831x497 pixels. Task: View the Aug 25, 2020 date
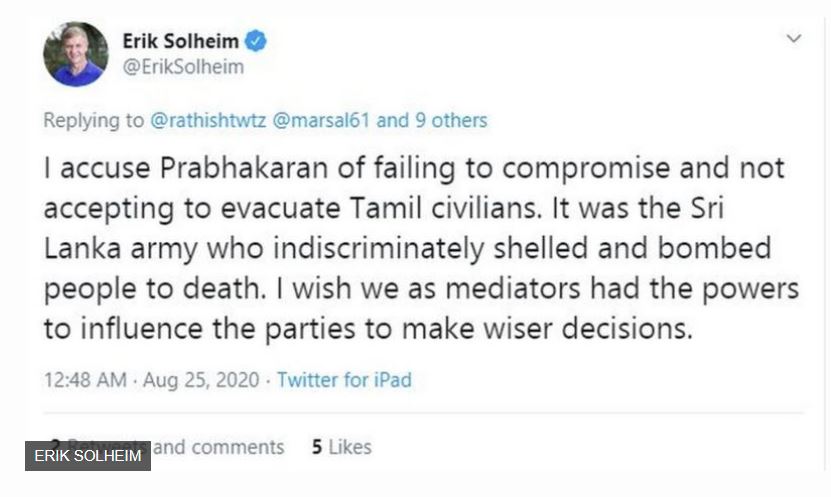pos(201,380)
